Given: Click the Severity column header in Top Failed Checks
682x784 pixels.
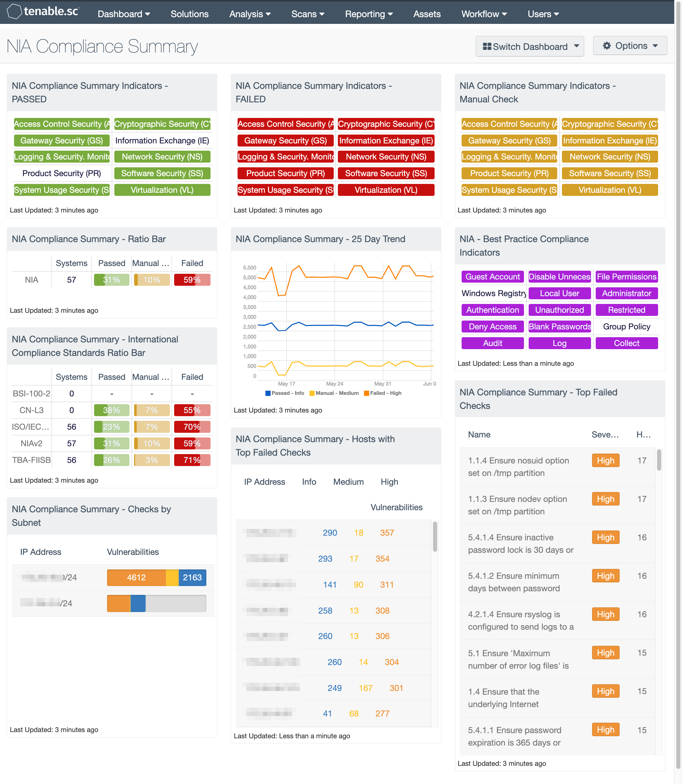Looking at the screenshot, I should [x=605, y=435].
